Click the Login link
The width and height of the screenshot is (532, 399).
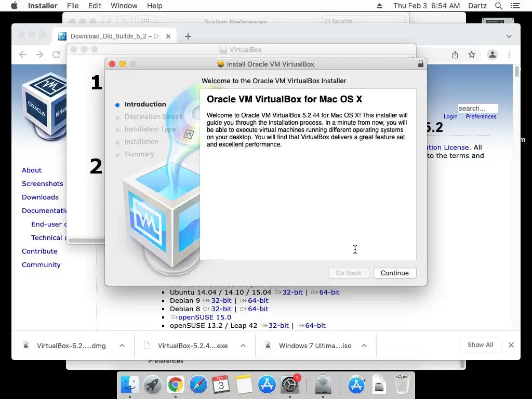450,117
